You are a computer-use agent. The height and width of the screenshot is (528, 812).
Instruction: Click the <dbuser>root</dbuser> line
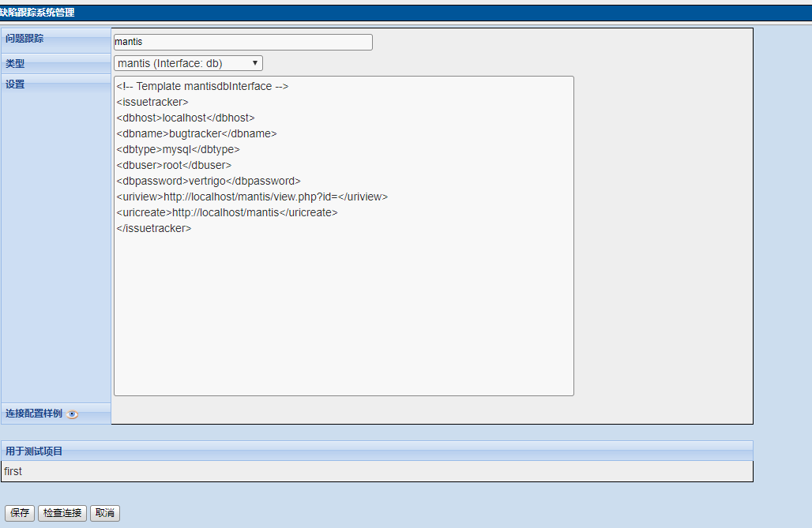click(174, 165)
